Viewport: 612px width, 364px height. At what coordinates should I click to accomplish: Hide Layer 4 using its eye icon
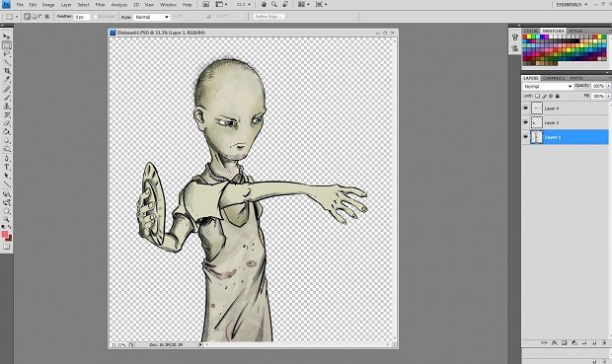[x=526, y=109]
